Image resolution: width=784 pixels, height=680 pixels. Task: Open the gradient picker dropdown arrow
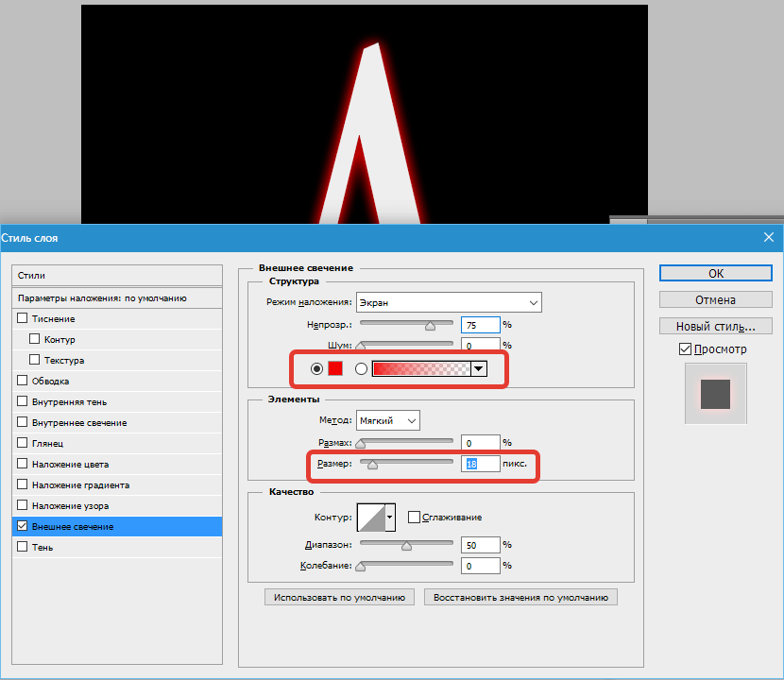click(479, 369)
